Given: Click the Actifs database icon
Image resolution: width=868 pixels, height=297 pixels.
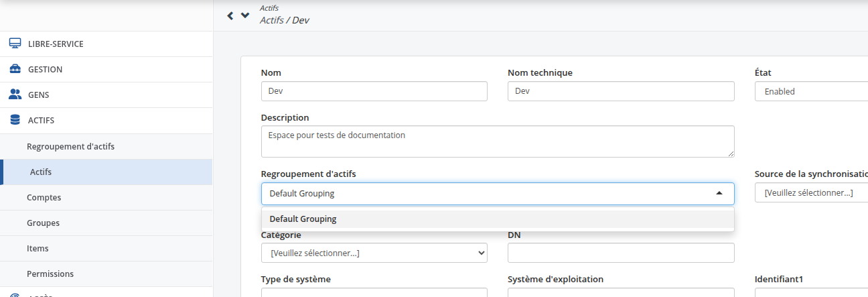Looking at the screenshot, I should coord(15,120).
